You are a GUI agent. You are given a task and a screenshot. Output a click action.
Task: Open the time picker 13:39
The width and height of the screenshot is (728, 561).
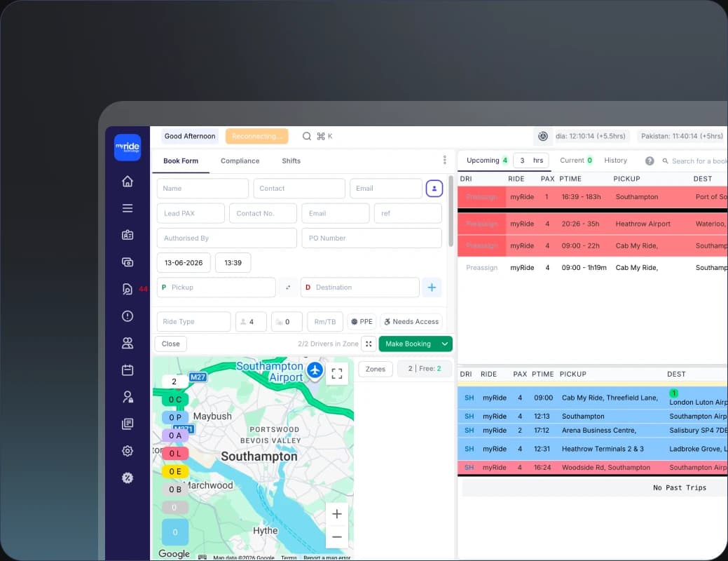coord(233,262)
